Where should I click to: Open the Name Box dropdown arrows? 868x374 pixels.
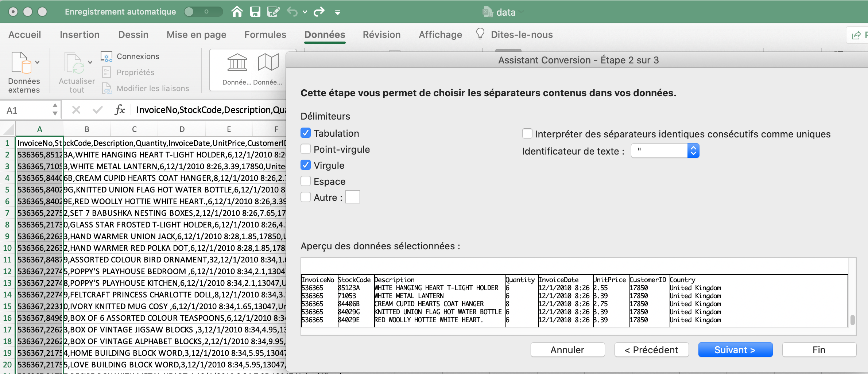pos(55,110)
